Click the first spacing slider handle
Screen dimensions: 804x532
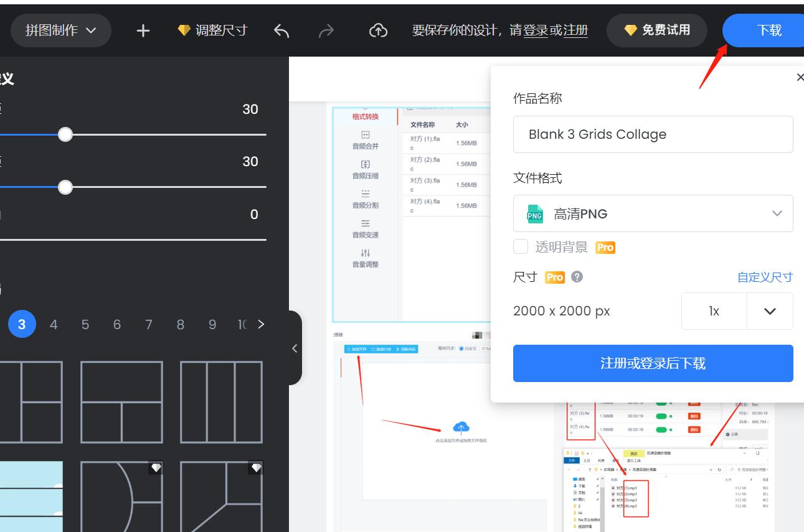[65, 134]
